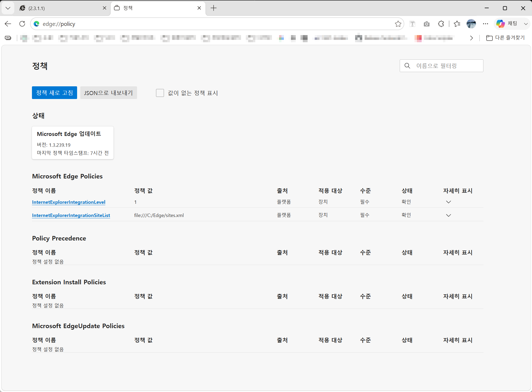The height and width of the screenshot is (392, 532).
Task: Open a new tab with plus icon
Action: 214,8
